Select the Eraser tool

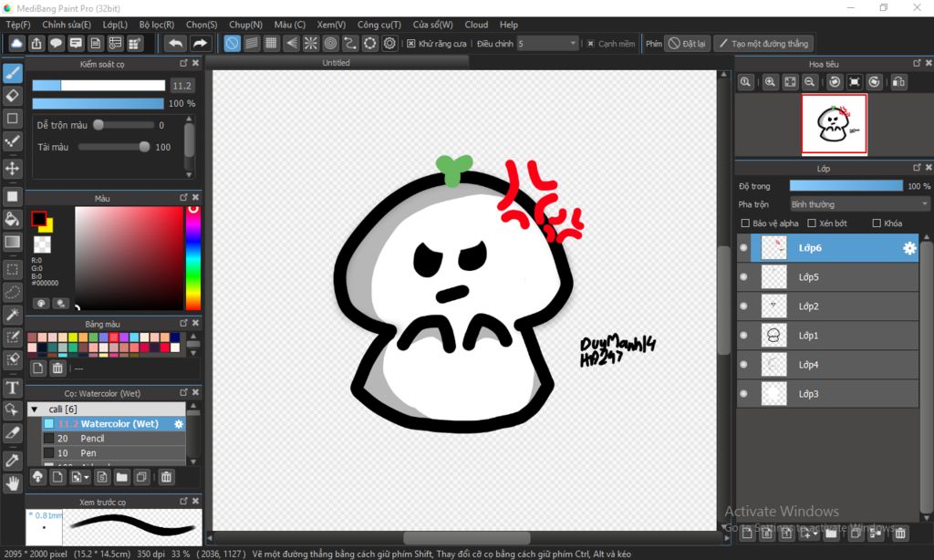pyautogui.click(x=13, y=96)
